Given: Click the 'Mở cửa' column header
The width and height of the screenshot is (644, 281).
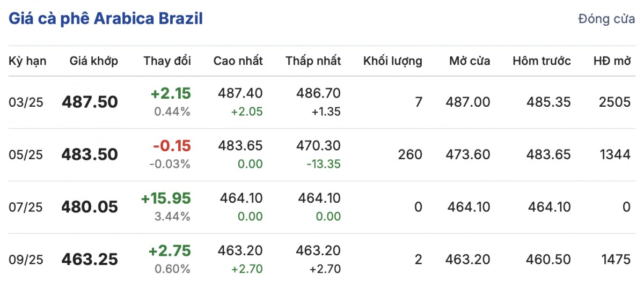Looking at the screenshot, I should pyautogui.click(x=470, y=61).
